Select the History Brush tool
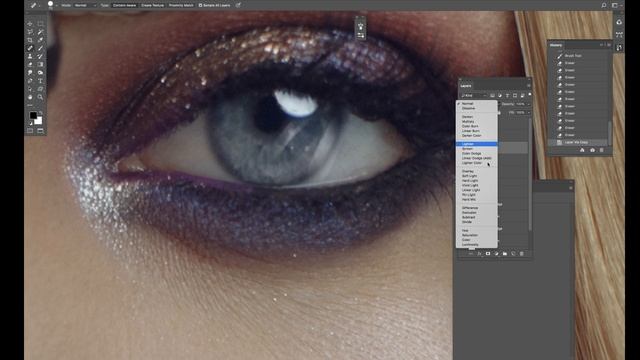 (x=40, y=56)
